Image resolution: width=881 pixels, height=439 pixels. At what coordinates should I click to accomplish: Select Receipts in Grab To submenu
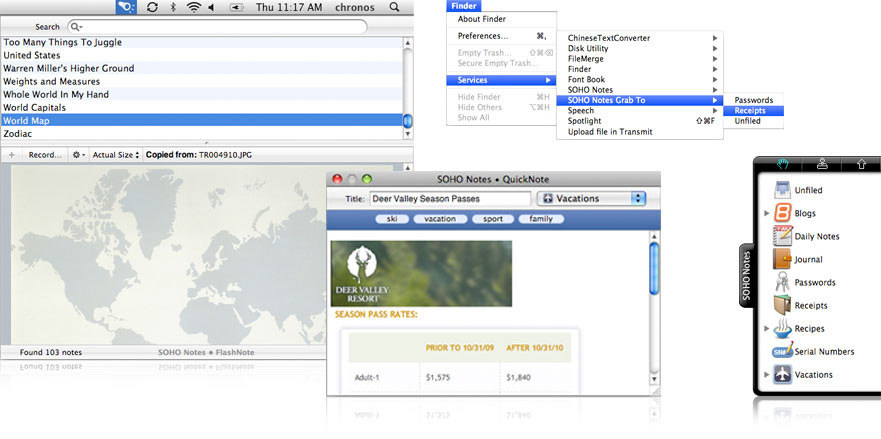click(x=753, y=111)
